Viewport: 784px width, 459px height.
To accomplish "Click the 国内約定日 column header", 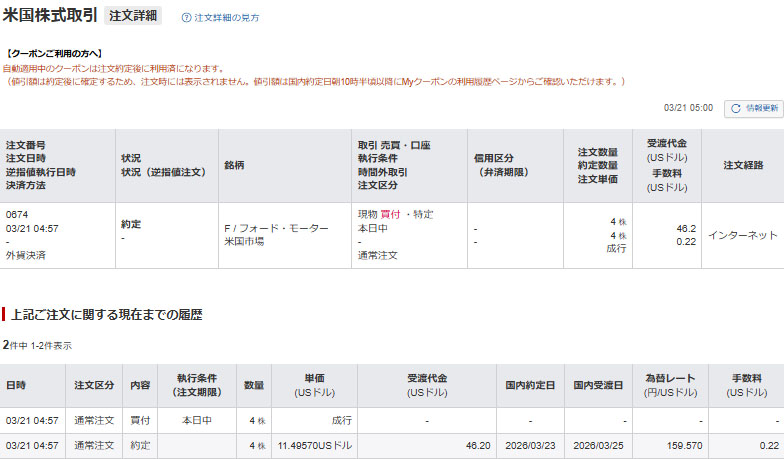I will (x=529, y=385).
